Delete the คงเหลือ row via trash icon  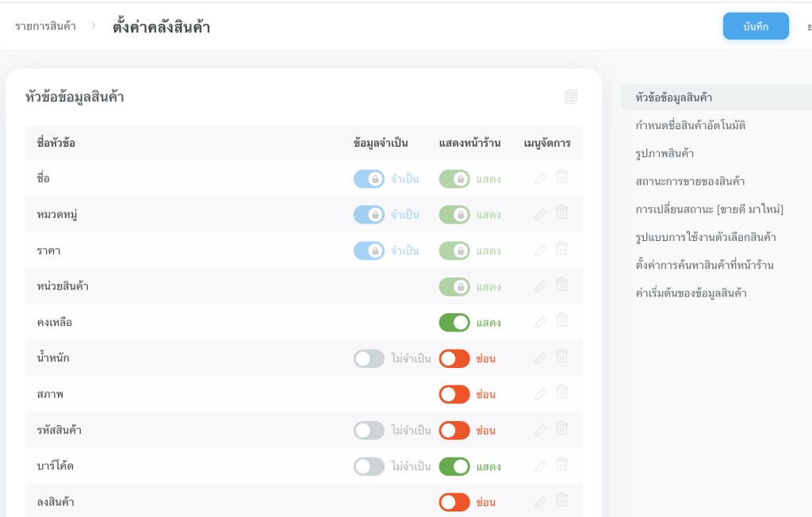click(561, 321)
